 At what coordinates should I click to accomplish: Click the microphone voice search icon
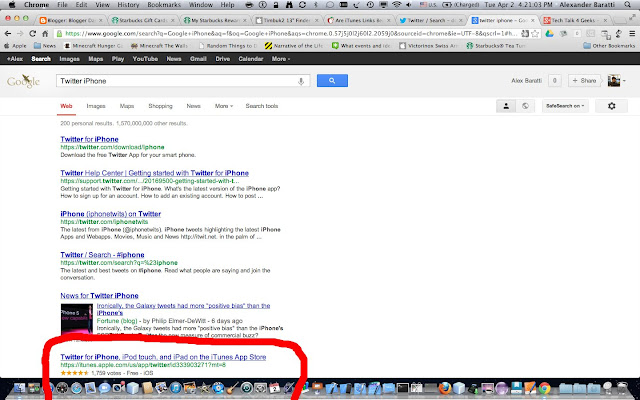[x=301, y=81]
